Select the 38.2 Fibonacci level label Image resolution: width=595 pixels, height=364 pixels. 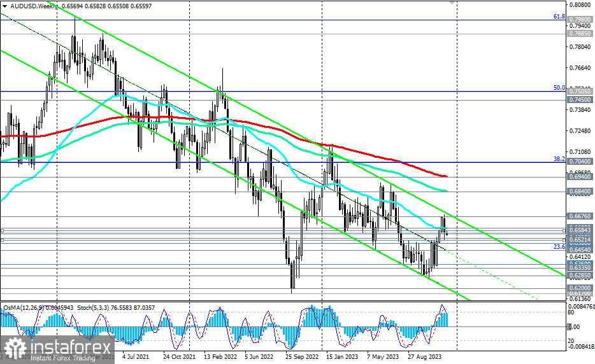pyautogui.click(x=559, y=159)
